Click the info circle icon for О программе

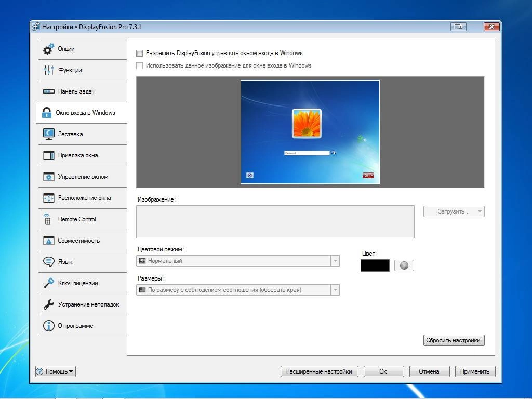coord(48,326)
